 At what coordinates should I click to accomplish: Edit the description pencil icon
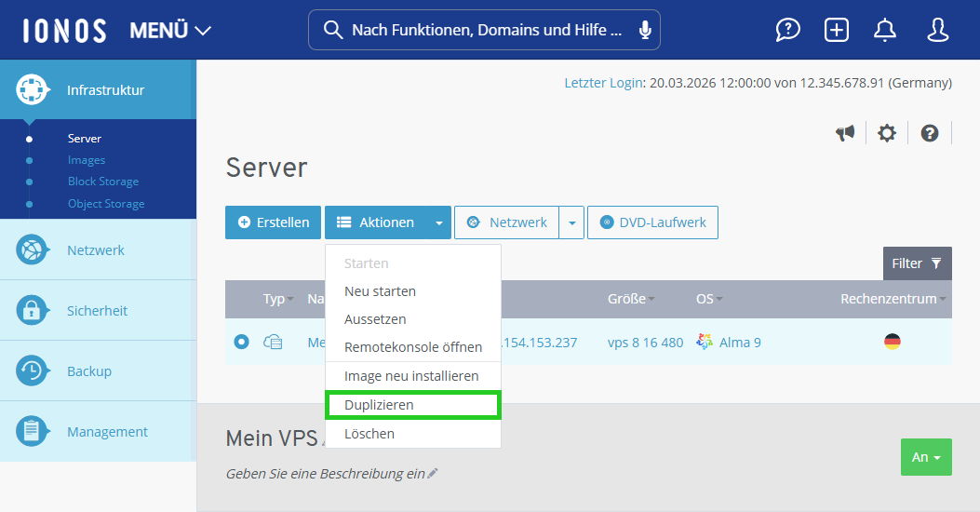coord(433,473)
